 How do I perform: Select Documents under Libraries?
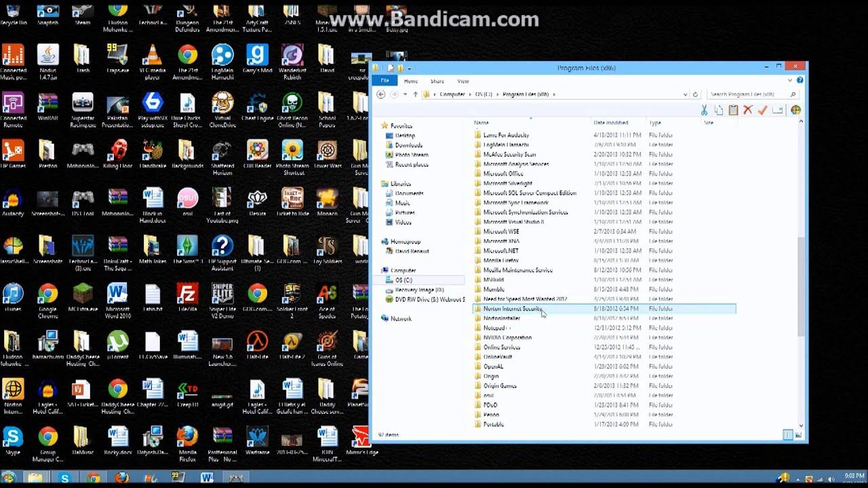(409, 193)
